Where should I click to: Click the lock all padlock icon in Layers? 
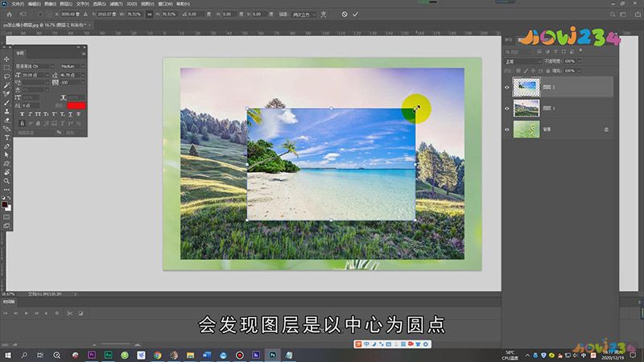tap(548, 71)
